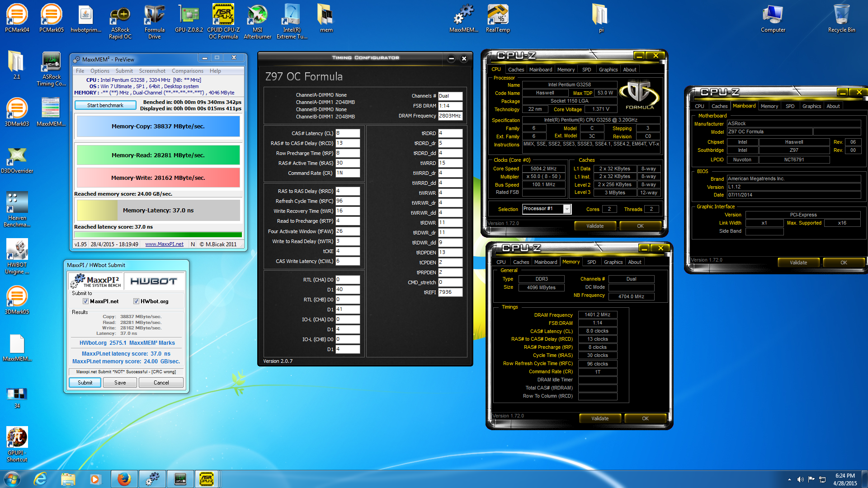Viewport: 868px width, 488px height.
Task: Open the PCMark05 desktop shortcut
Action: tap(51, 18)
